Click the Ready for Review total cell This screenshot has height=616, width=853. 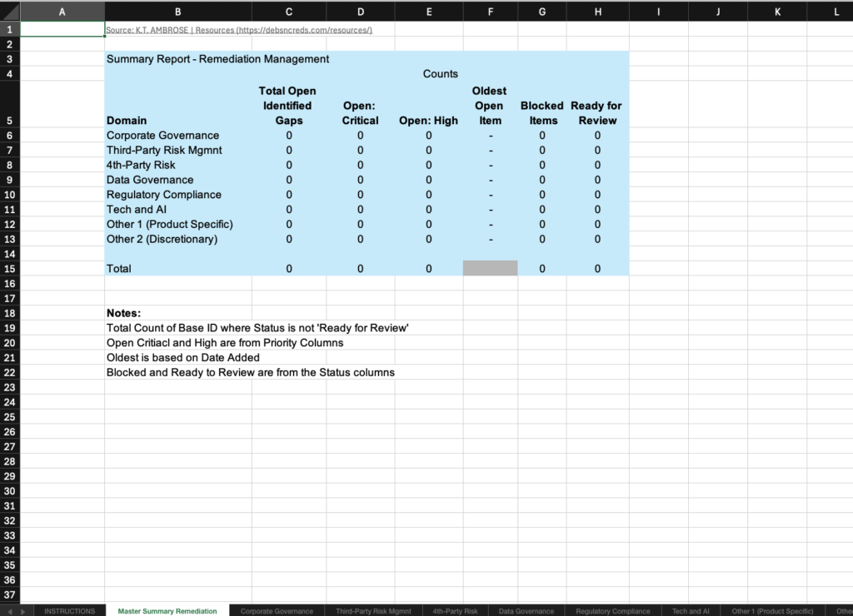point(597,269)
